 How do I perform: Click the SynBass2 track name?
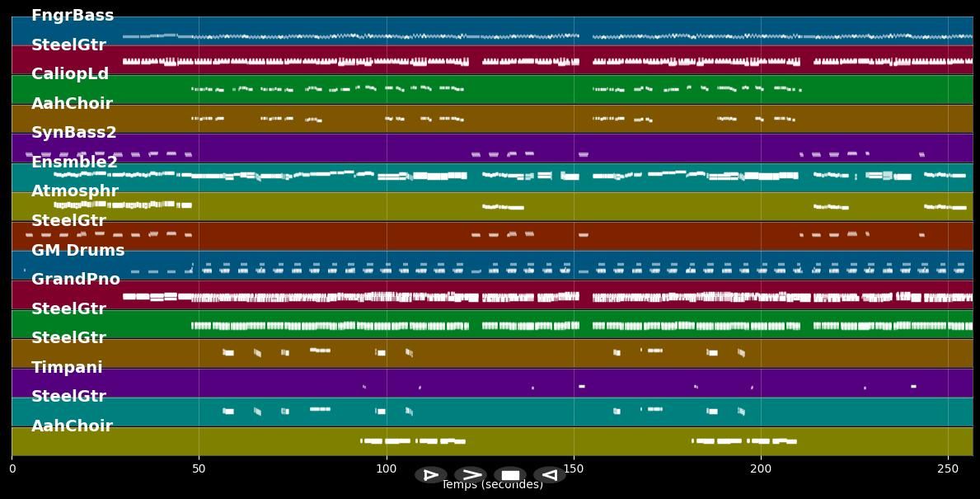click(x=74, y=133)
